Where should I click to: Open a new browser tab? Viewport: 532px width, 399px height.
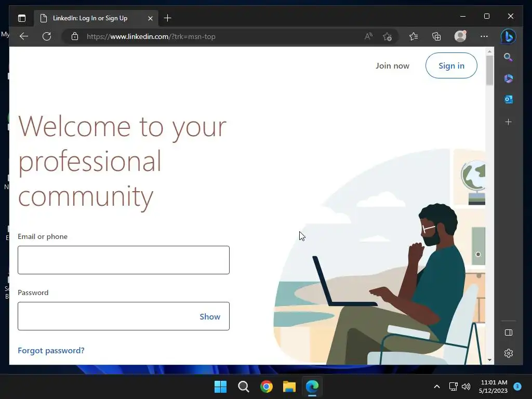[x=167, y=18]
